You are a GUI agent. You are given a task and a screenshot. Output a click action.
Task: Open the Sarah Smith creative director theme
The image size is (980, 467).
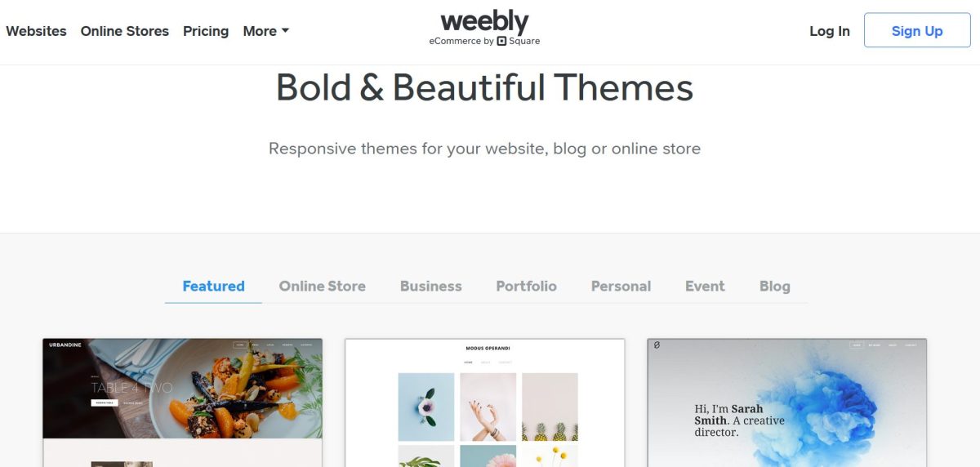point(786,402)
